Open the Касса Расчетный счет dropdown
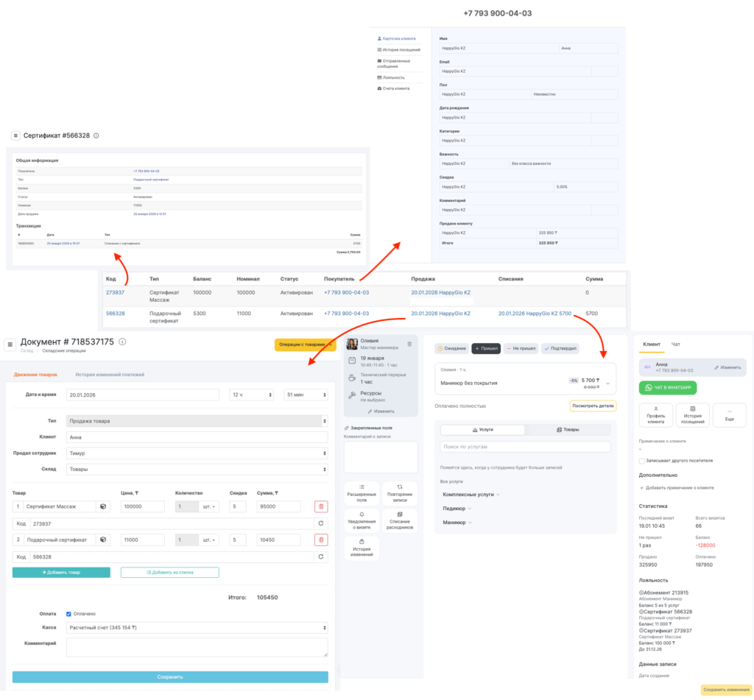Image resolution: width=754 pixels, height=700 pixels. [197, 628]
